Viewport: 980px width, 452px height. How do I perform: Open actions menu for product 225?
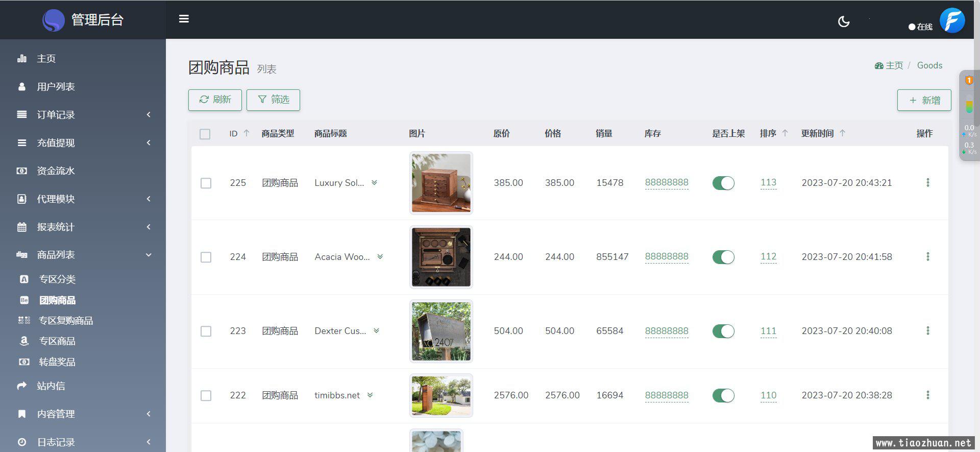[928, 183]
